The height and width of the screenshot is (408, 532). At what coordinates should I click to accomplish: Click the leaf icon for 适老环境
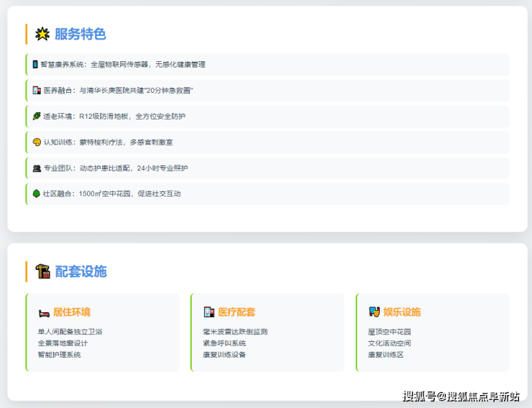[36, 117]
